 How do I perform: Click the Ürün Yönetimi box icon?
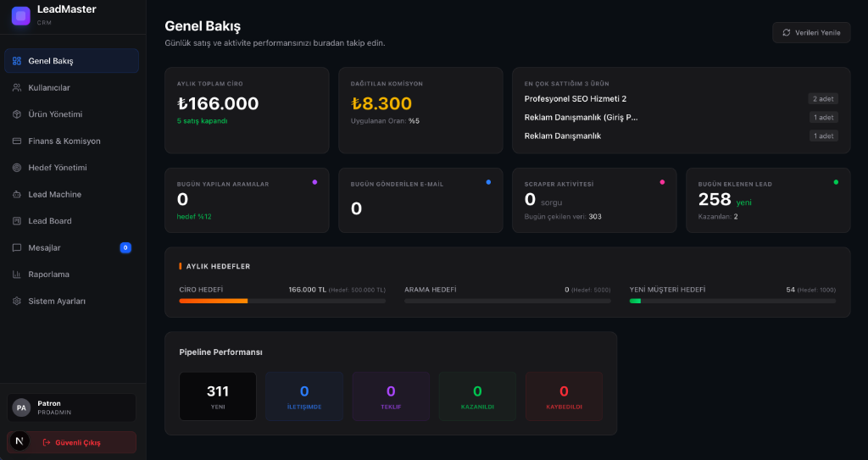pyautogui.click(x=17, y=114)
